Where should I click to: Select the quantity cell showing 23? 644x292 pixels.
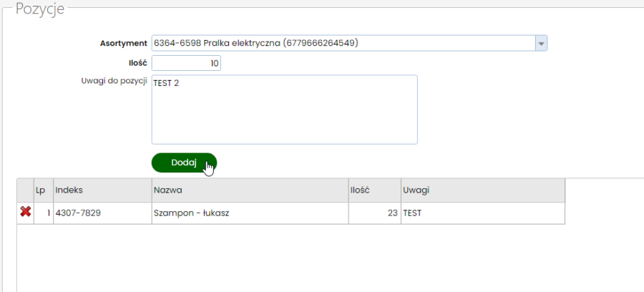[x=375, y=213]
